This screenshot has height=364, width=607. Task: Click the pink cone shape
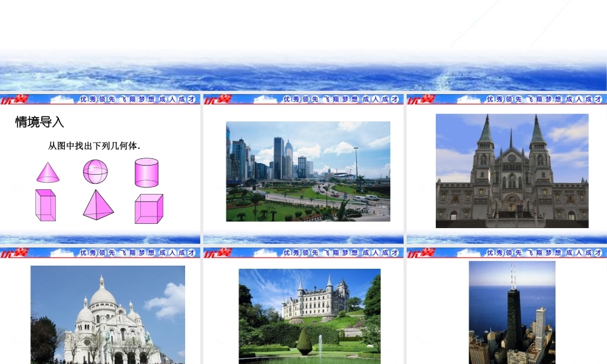(x=48, y=172)
